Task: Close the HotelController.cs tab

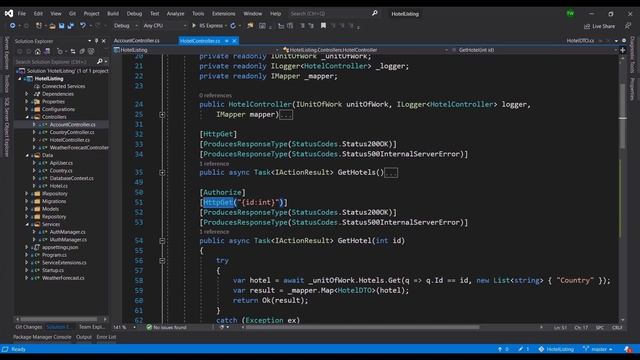Action: click(x=234, y=41)
